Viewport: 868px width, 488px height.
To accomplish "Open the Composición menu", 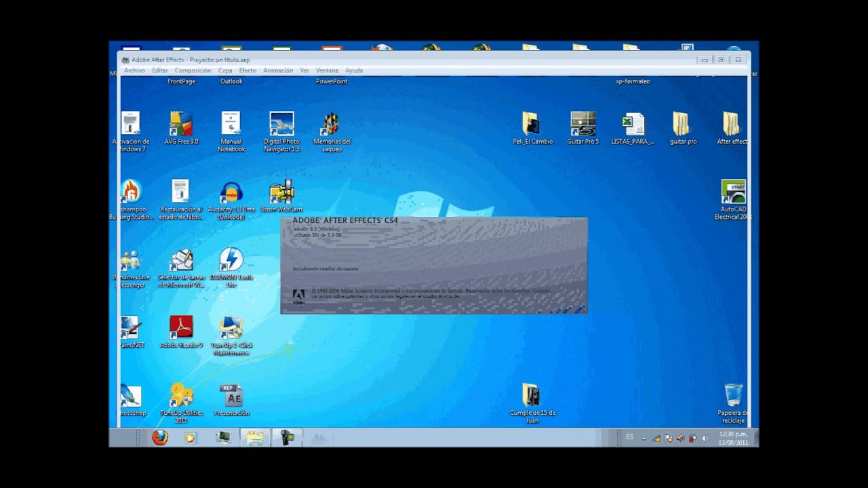I will point(193,70).
